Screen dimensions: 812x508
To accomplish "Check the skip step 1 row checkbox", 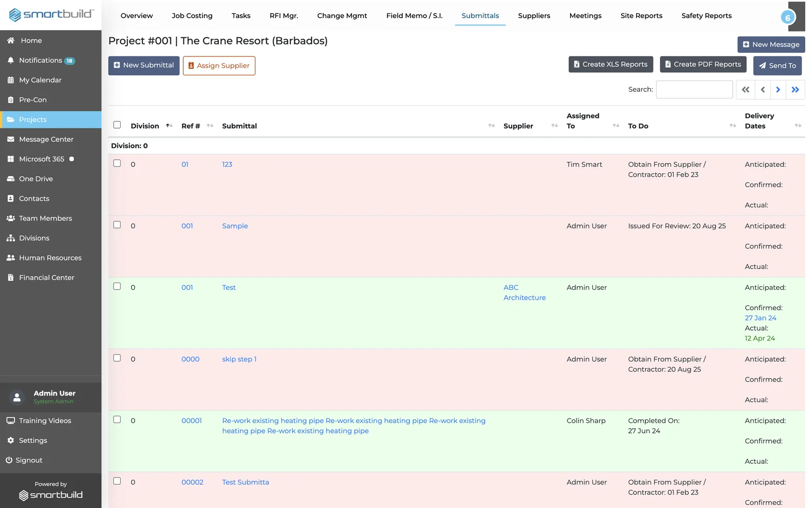I will [x=117, y=358].
